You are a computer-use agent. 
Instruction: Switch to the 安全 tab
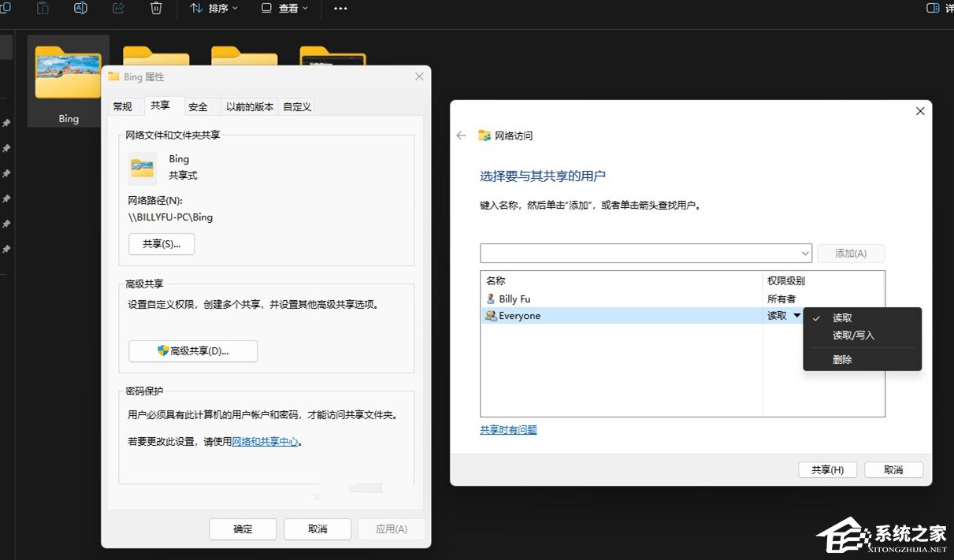(x=199, y=106)
